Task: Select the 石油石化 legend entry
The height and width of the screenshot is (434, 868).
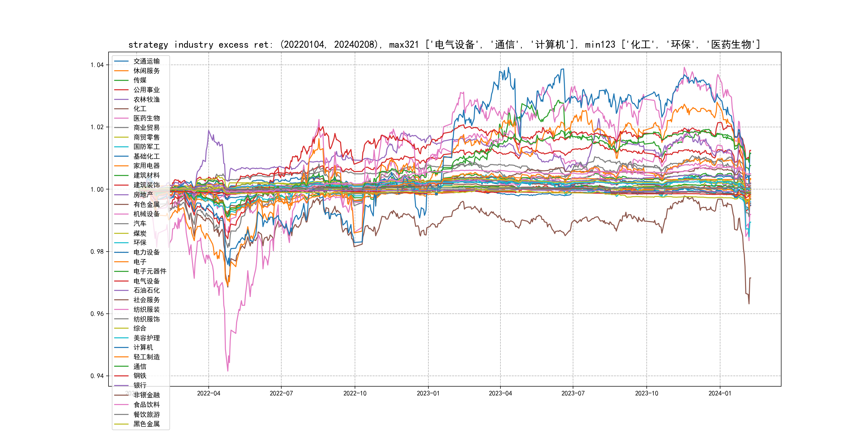Action: (x=146, y=290)
